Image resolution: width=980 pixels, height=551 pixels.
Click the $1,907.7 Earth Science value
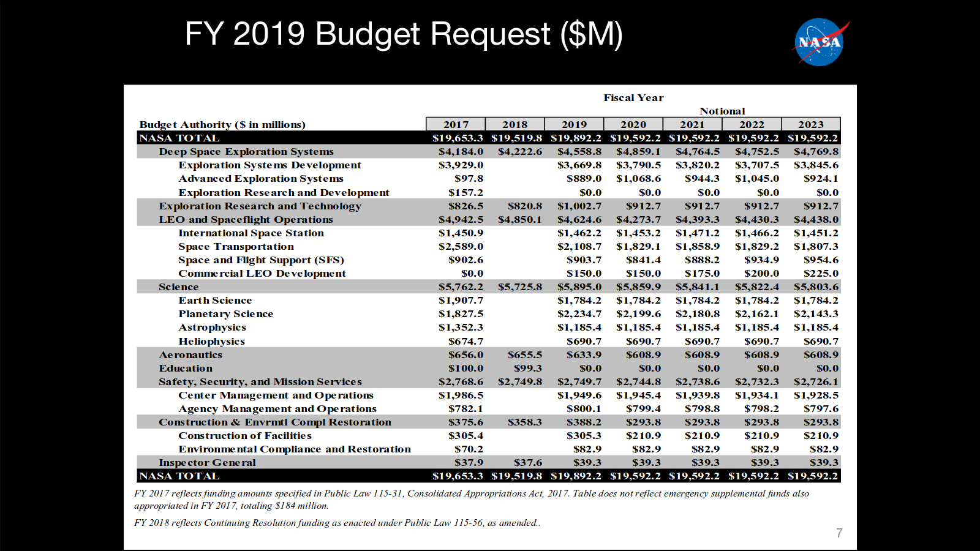461,300
